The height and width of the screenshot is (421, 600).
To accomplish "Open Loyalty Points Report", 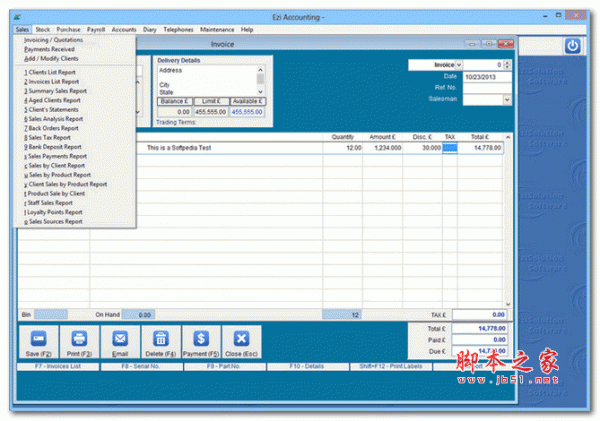I will 53,212.
